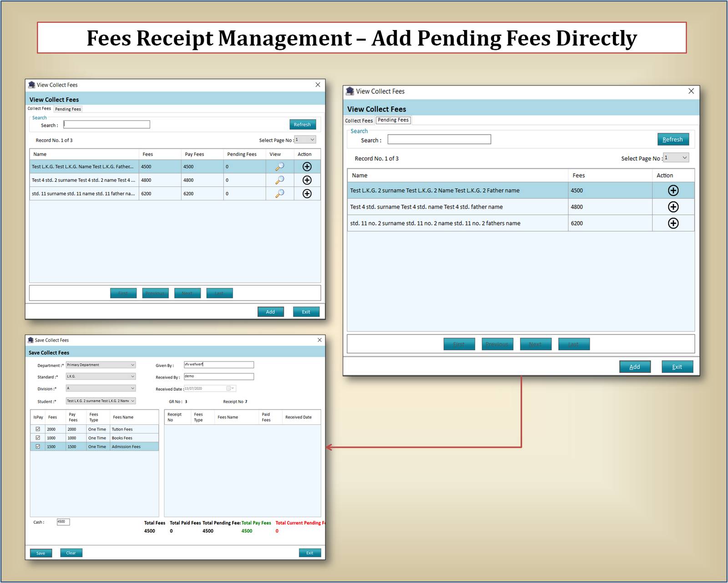Select row 'std. 11 no. 2 surname' in right window
This screenshot has width=728, height=583.
coord(521,223)
